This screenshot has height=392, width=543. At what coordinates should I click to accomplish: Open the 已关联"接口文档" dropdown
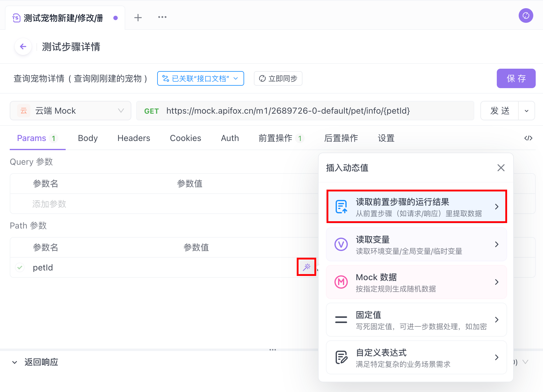pos(200,79)
